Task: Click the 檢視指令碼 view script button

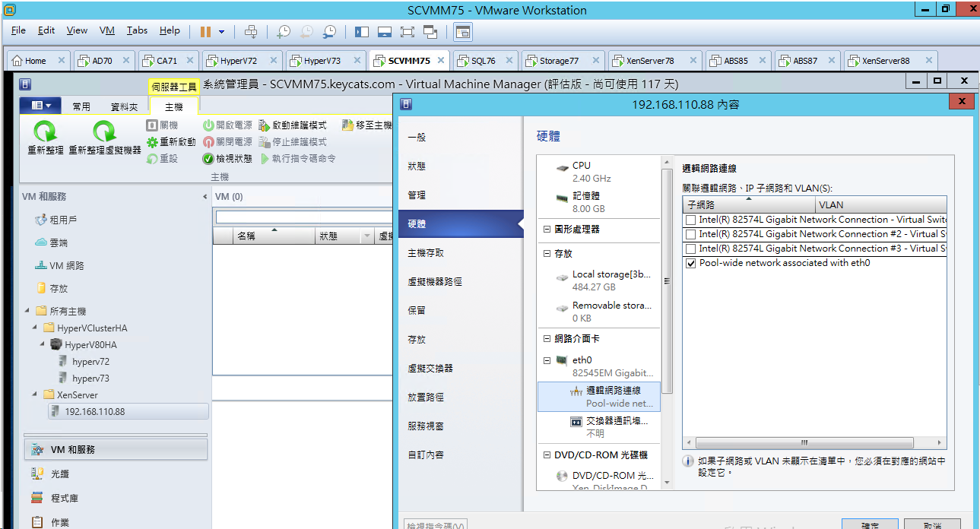Action: click(436, 524)
